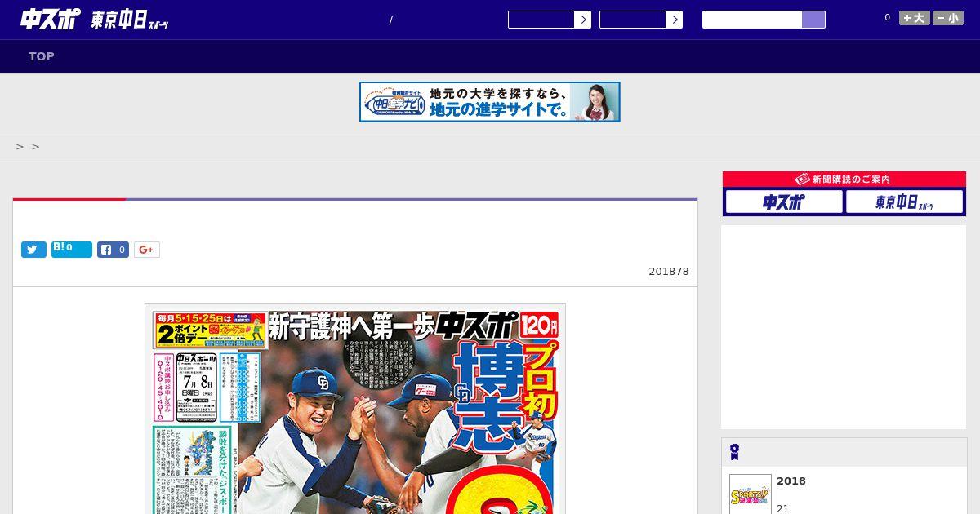
Task: Open the 2018 sidebar article link
Action: pyautogui.click(x=791, y=481)
